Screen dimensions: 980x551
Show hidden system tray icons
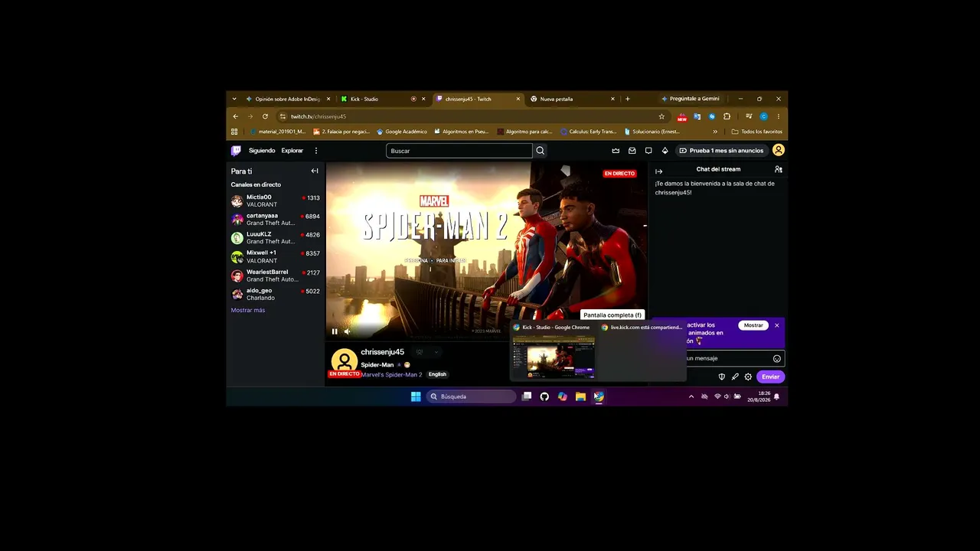point(691,396)
